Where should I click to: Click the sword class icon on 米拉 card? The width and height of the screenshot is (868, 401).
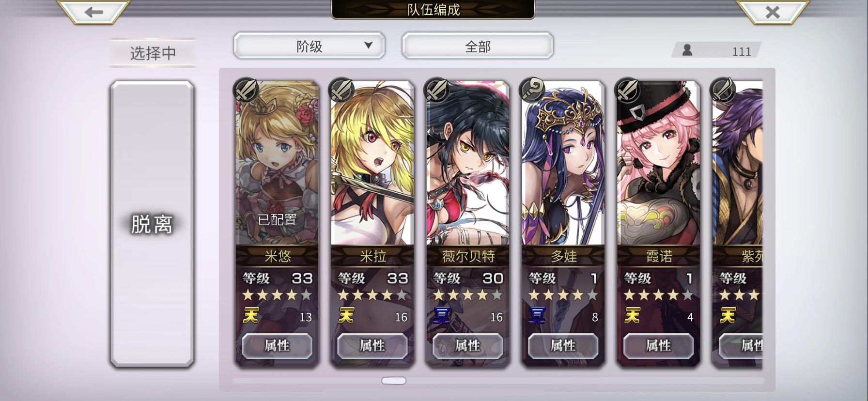[x=342, y=90]
